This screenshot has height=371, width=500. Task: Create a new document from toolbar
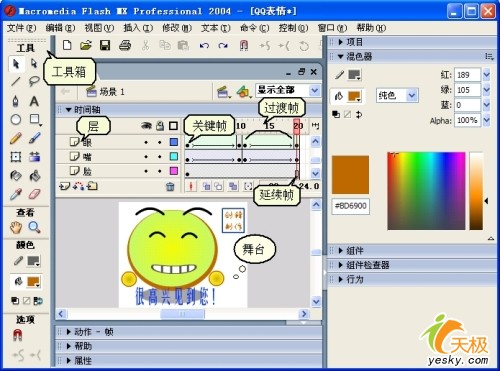67,45
